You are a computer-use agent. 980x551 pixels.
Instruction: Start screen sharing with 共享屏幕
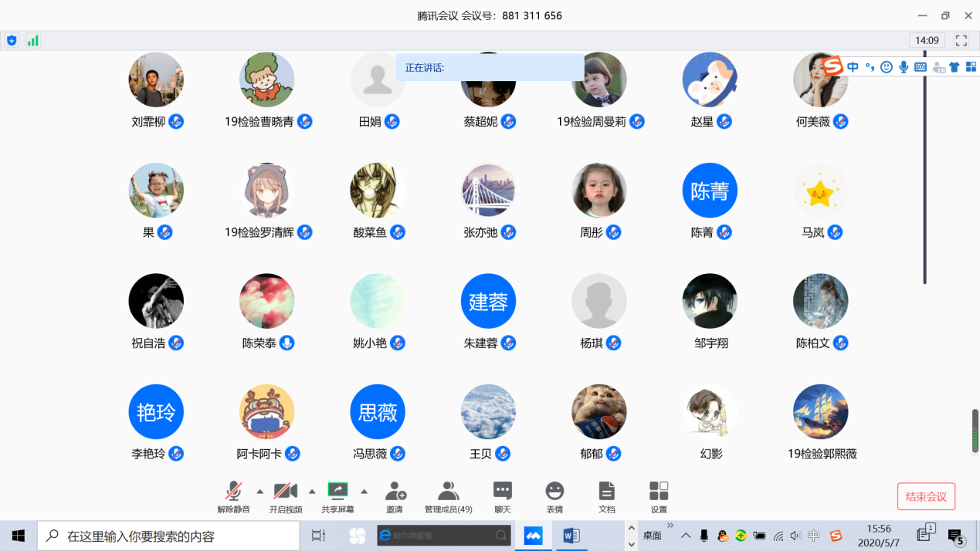337,497
